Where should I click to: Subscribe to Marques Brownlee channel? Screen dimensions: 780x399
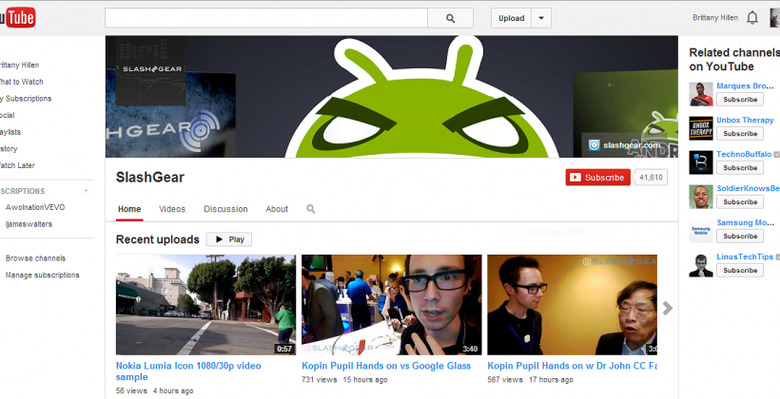click(740, 100)
